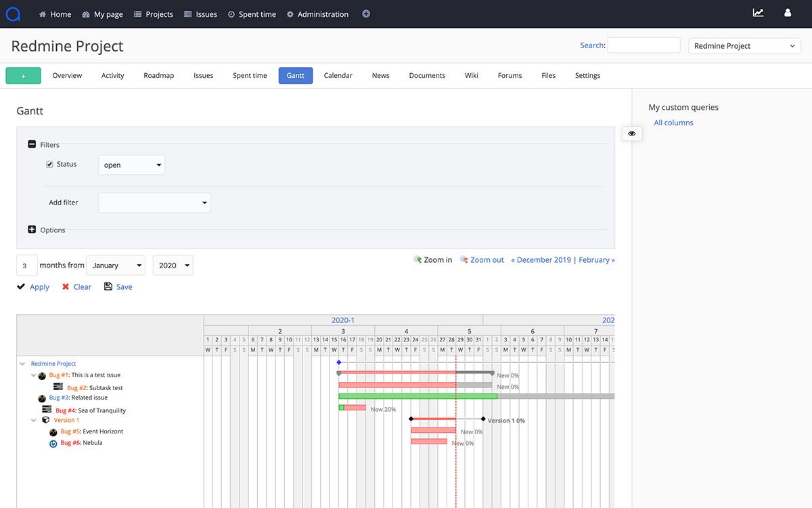Click the 2020-1 month header link
The image size is (812, 508).
click(x=343, y=320)
